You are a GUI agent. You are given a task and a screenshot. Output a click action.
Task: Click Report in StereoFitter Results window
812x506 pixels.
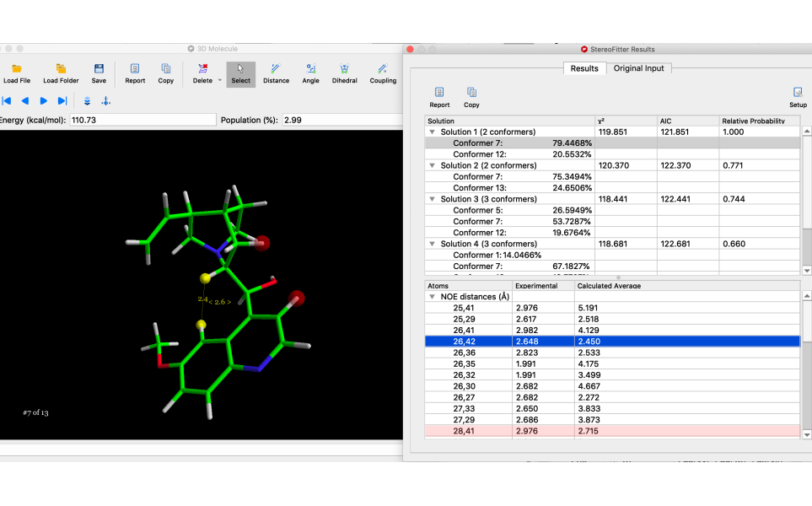click(x=439, y=97)
